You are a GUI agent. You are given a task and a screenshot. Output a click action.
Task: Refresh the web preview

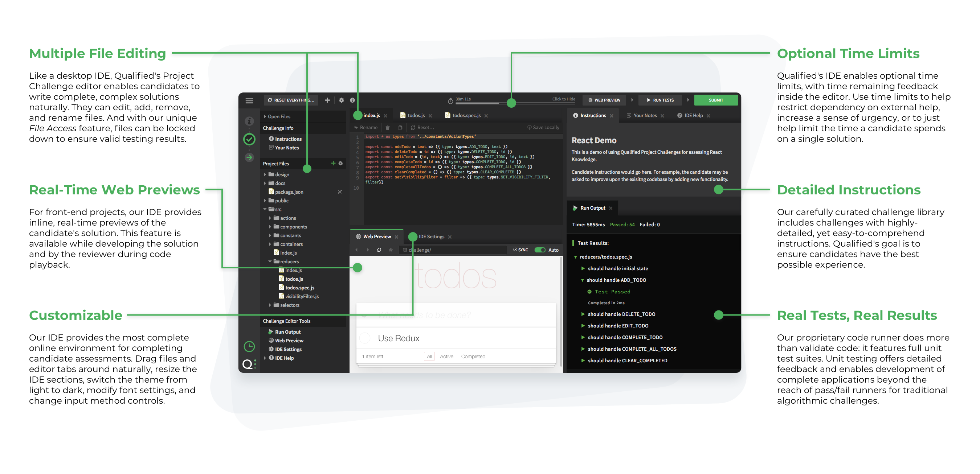point(379,250)
